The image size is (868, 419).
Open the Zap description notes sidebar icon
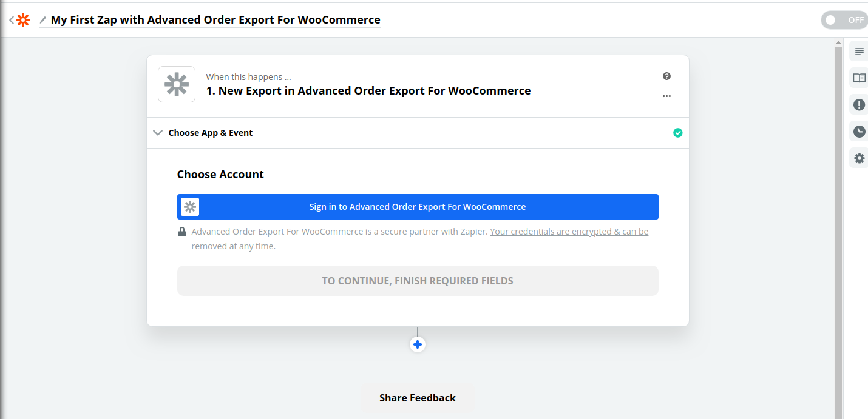click(x=859, y=52)
